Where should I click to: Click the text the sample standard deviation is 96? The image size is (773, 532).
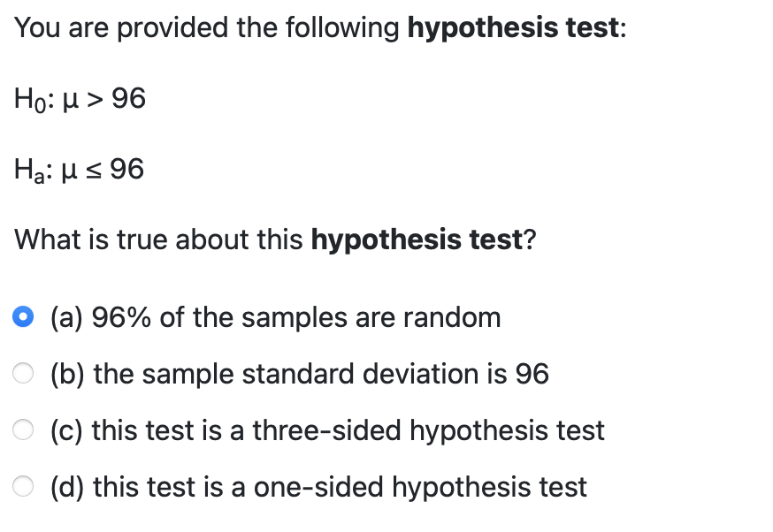[x=298, y=375]
